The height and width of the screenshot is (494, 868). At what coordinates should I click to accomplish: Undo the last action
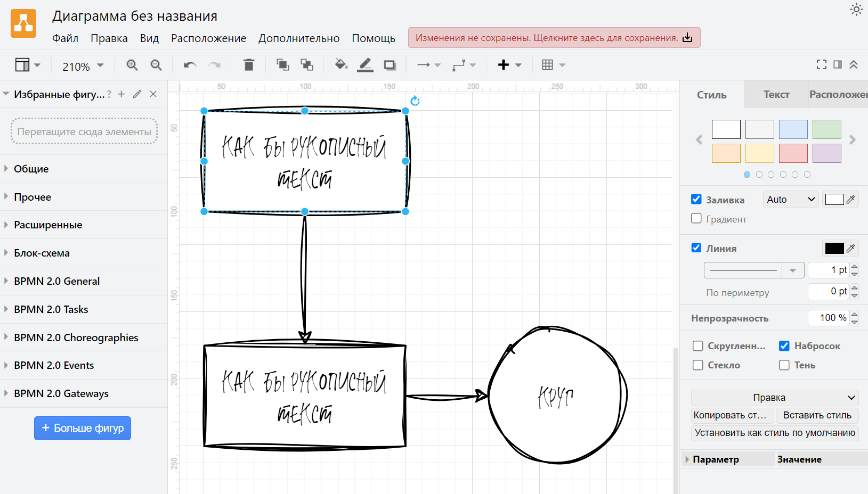(190, 65)
